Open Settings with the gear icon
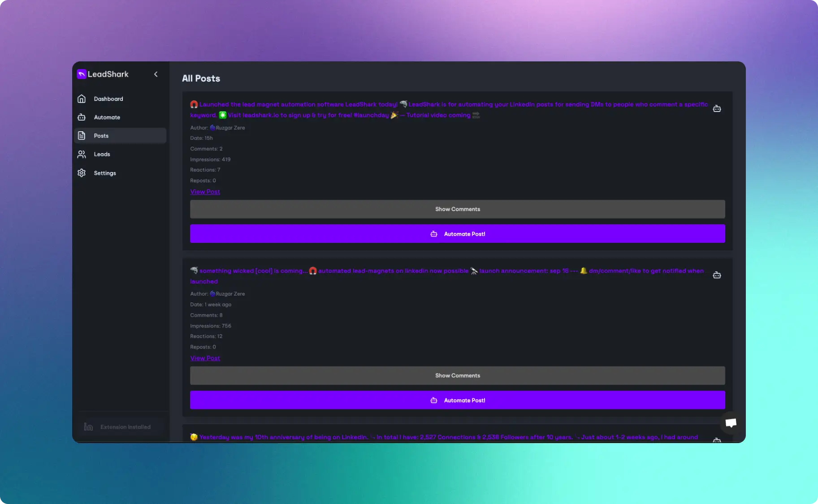The width and height of the screenshot is (818, 504). pyautogui.click(x=82, y=173)
